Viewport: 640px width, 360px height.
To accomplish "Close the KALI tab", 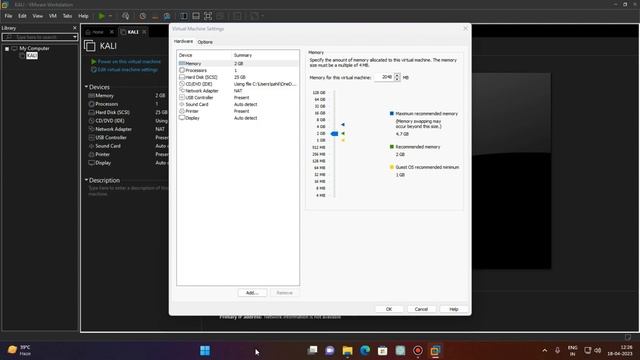I will pyautogui.click(x=144, y=32).
